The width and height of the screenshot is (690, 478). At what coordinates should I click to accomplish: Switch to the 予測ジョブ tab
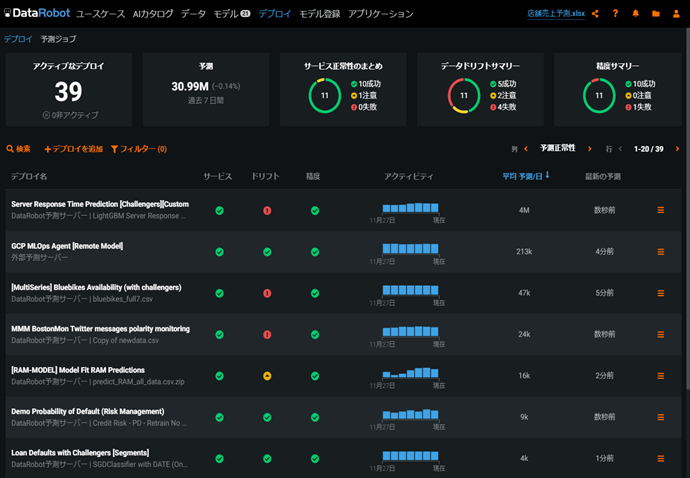pyautogui.click(x=58, y=39)
